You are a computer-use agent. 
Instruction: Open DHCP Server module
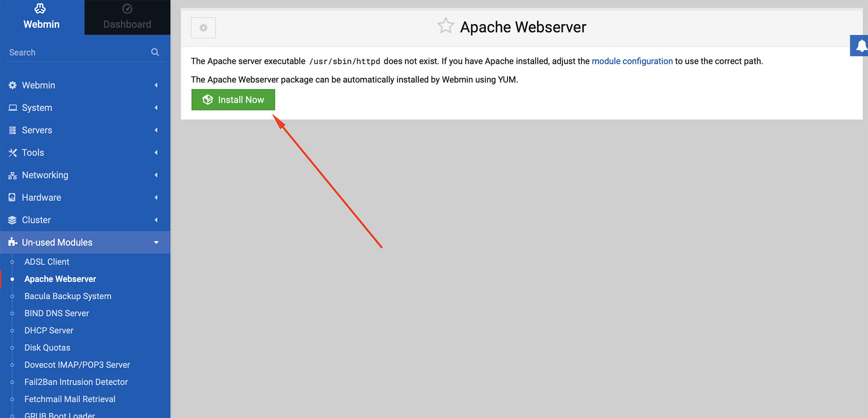click(x=49, y=330)
